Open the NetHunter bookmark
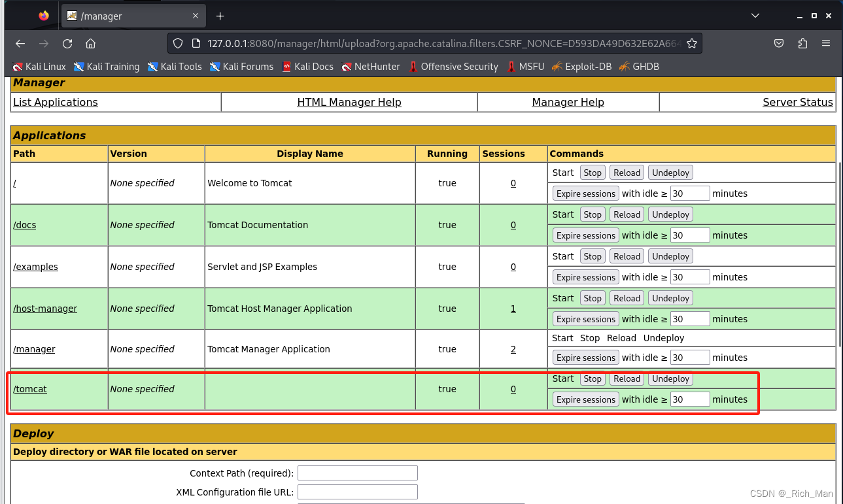The image size is (843, 504). click(370, 66)
